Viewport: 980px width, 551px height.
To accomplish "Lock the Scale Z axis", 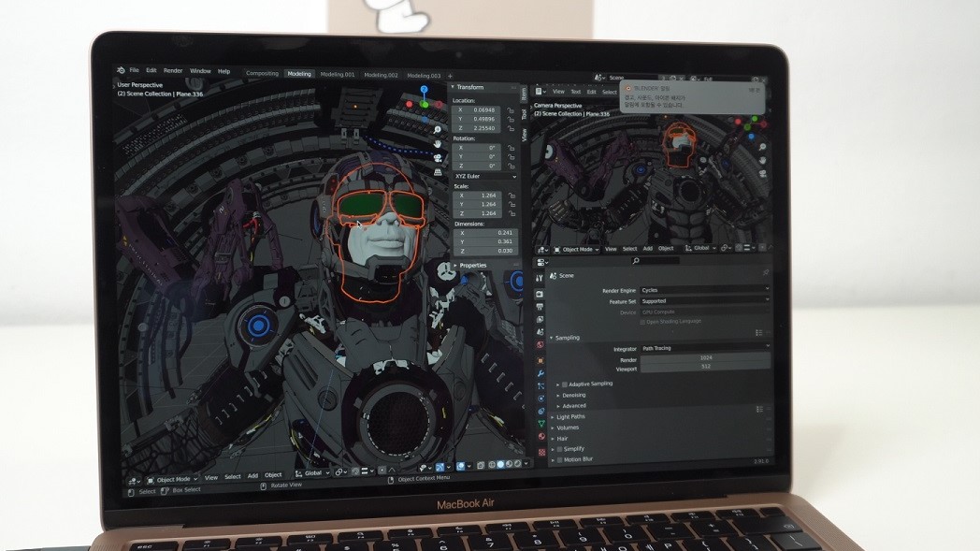I will 512,213.
